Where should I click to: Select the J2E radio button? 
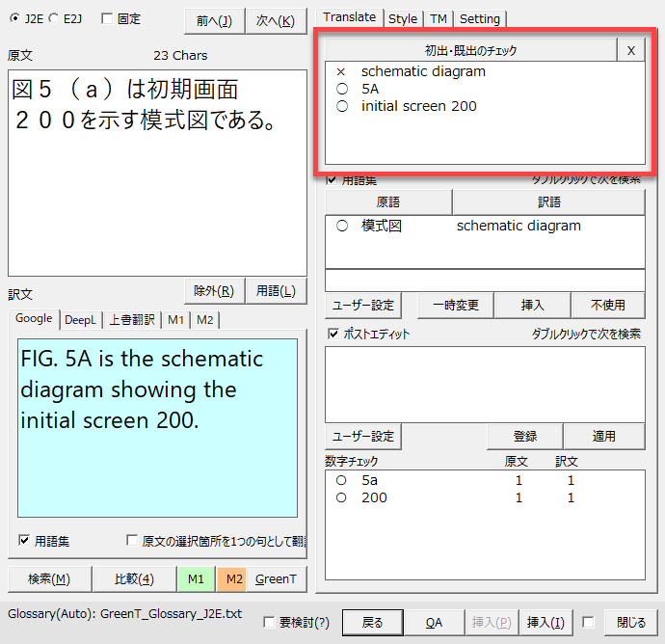[x=14, y=18]
